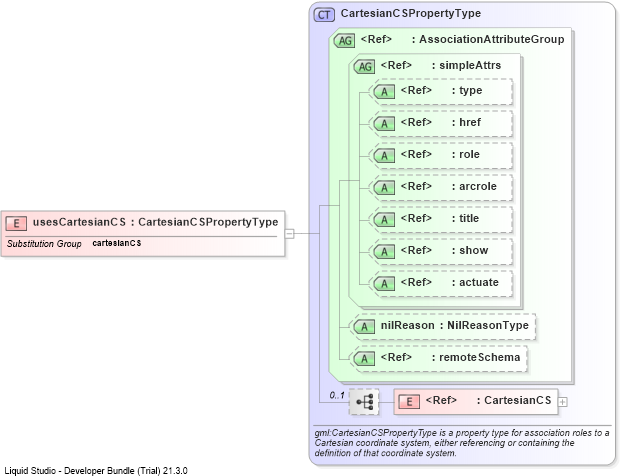620x476 pixels.
Task: Click the CT icon of CartesianCSPropertyType
Action: coord(324,15)
